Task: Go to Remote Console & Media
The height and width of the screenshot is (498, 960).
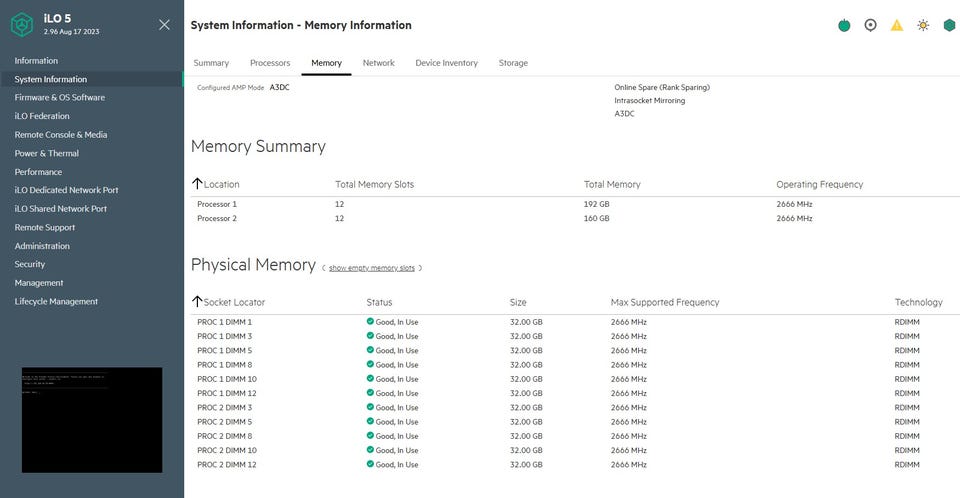Action: coord(61,135)
